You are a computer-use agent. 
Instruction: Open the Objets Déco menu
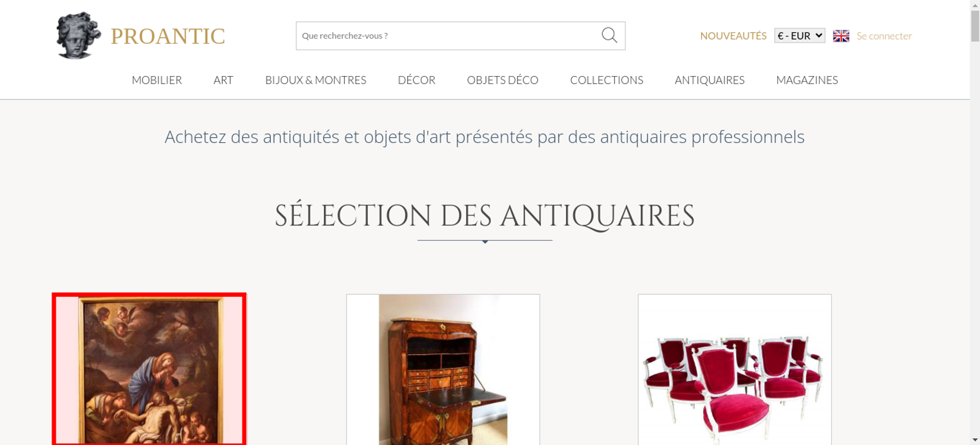(x=503, y=80)
